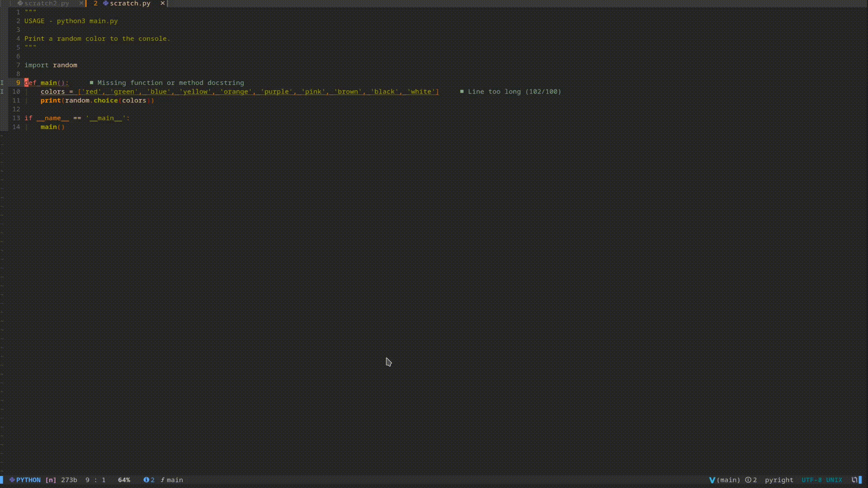Click the UTF-8 encoding indicator
Screen dimensions: 868x488
[x=811, y=480]
